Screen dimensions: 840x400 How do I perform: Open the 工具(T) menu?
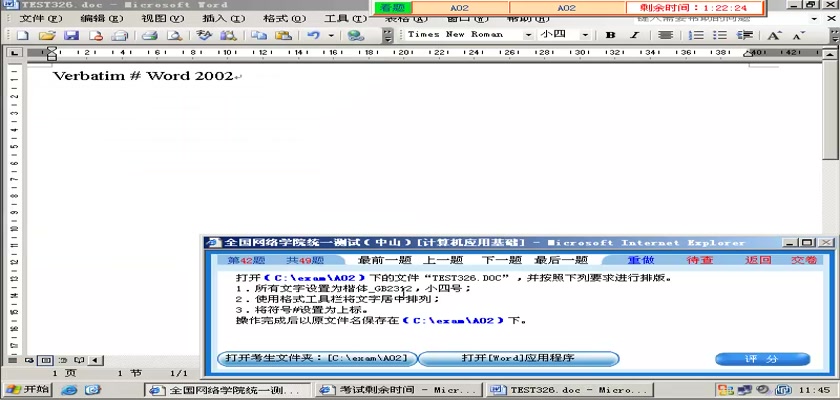(346, 19)
